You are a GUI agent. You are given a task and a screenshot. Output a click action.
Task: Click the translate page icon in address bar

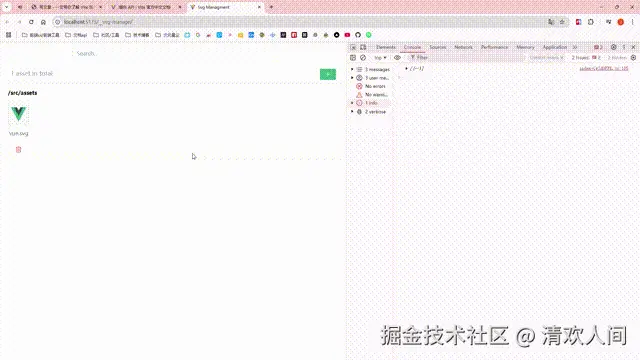551,22
